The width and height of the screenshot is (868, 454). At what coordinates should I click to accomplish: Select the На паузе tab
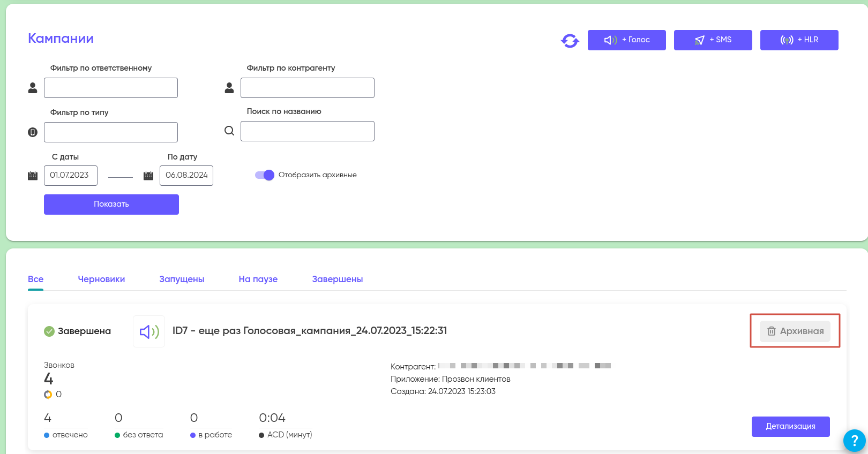coord(258,279)
